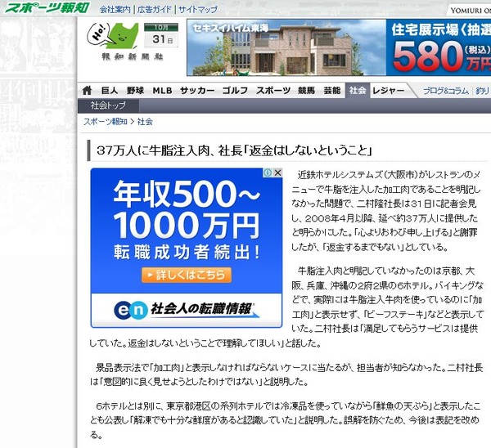Click the 釣り link at right edge
Viewport: 491px width, 448px height.
[483, 91]
